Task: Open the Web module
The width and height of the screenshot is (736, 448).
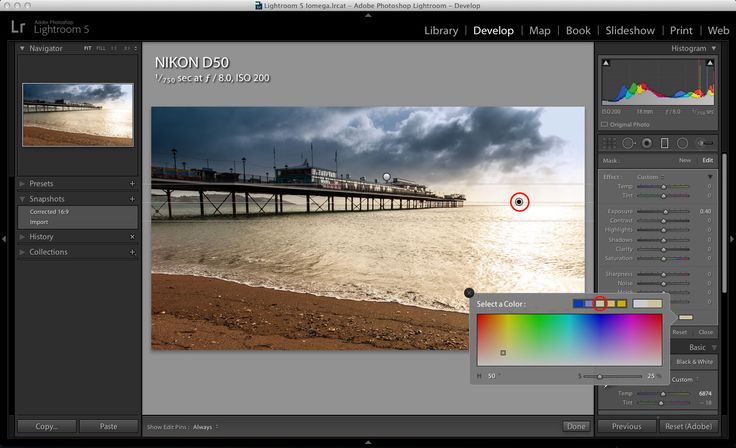Action: pos(718,31)
